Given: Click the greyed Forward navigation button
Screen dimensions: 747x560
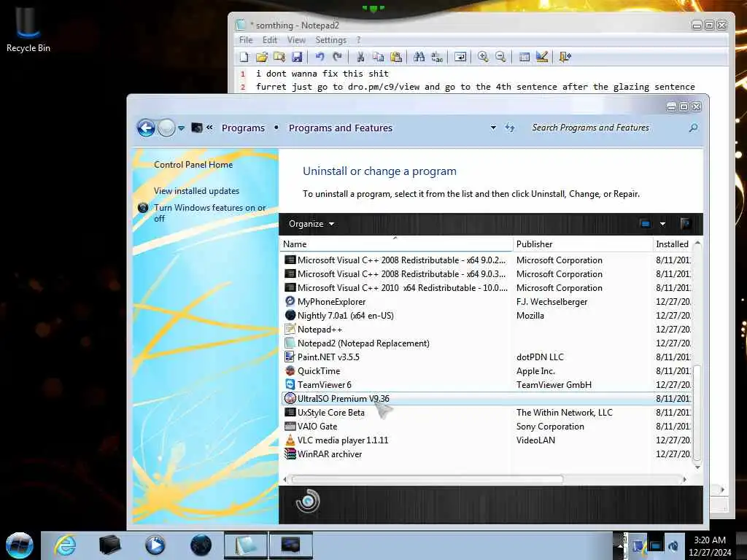Looking at the screenshot, I should [166, 128].
